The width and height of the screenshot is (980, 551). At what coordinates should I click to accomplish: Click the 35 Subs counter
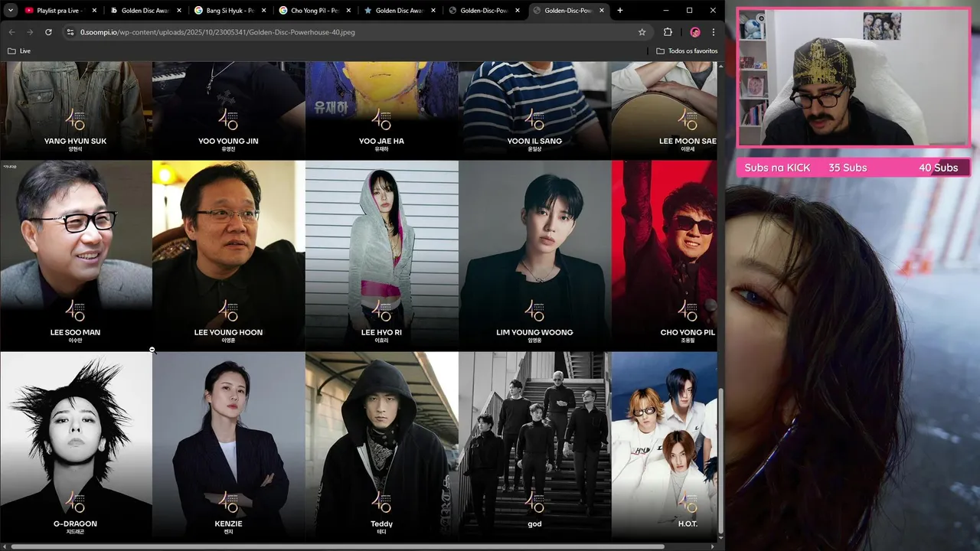click(848, 168)
